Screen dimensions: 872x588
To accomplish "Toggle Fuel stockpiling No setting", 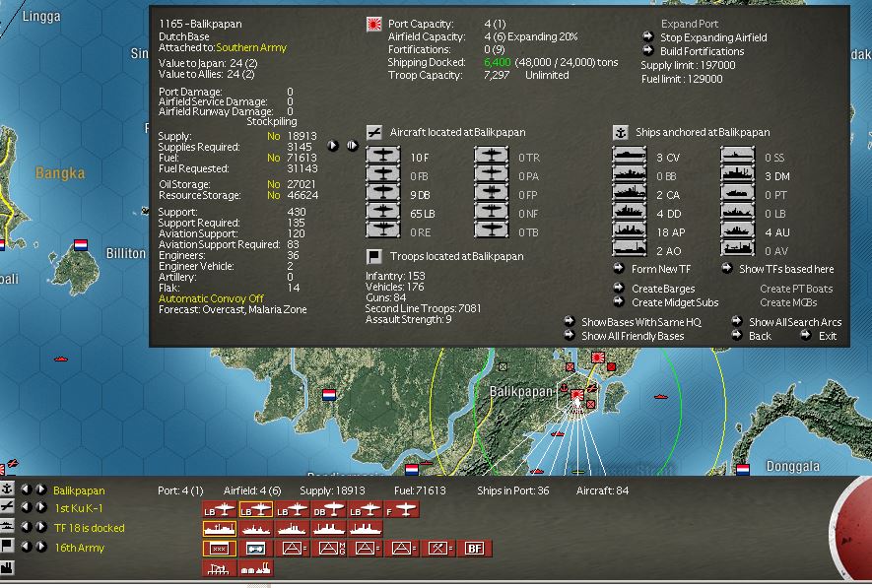I will [x=273, y=158].
